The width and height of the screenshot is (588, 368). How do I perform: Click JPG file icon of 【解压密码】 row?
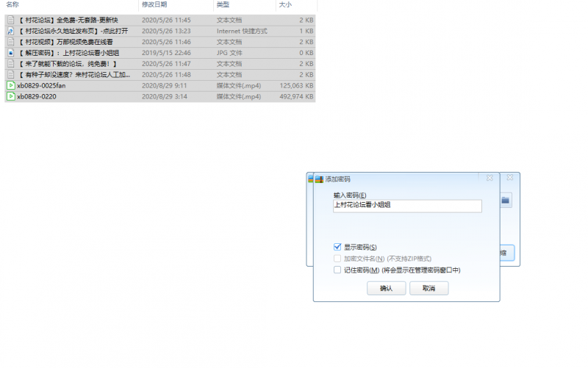(11, 53)
